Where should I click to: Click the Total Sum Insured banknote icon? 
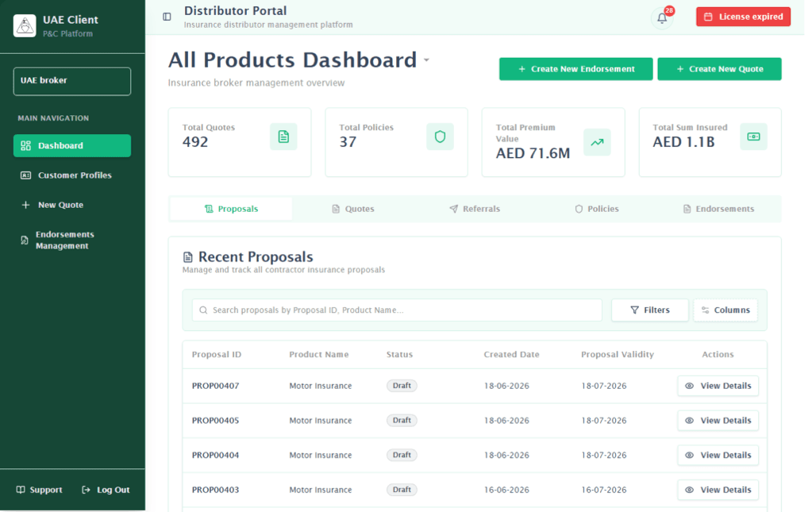tap(753, 137)
